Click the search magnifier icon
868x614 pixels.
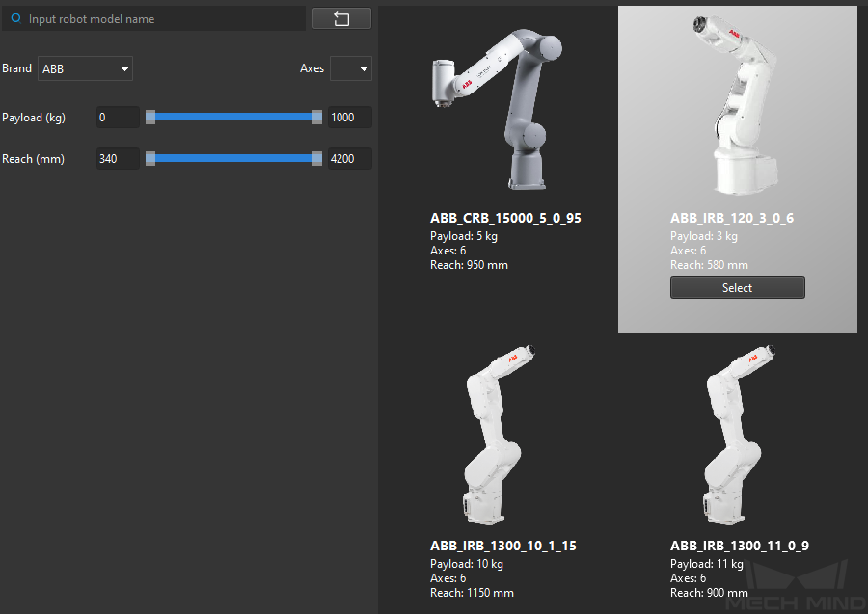(15, 18)
